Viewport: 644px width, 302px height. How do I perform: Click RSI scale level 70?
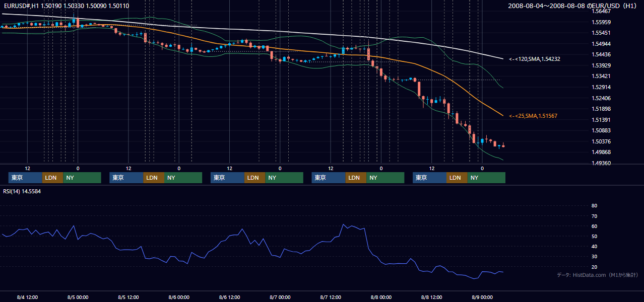[x=594, y=216]
